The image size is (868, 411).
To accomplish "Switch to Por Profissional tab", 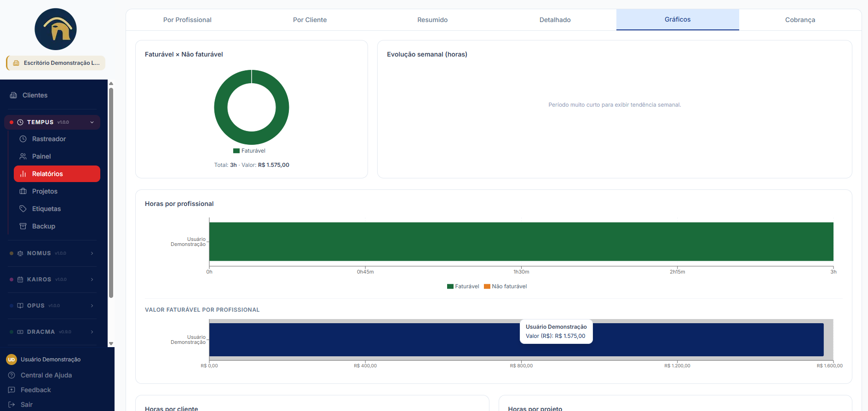I will [187, 20].
